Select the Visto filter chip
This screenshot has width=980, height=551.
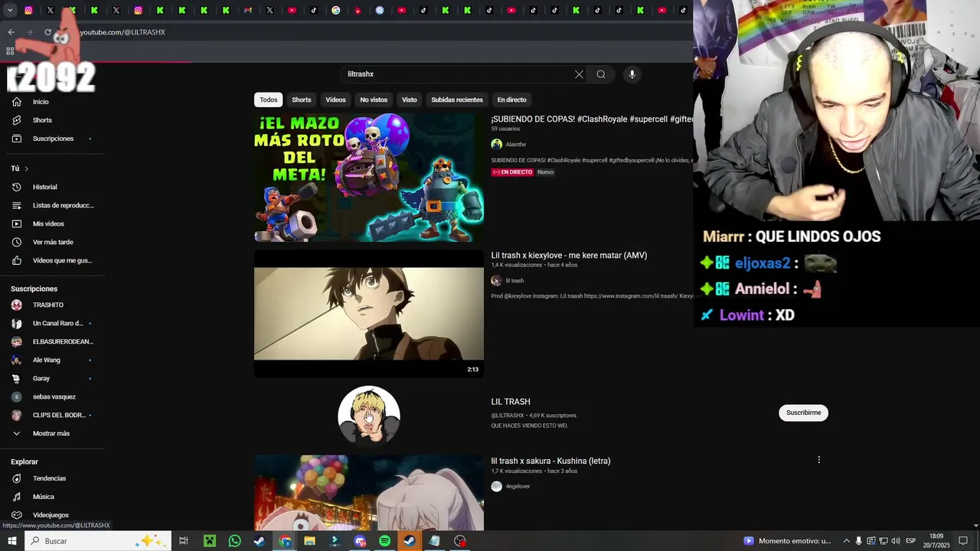coord(410,99)
